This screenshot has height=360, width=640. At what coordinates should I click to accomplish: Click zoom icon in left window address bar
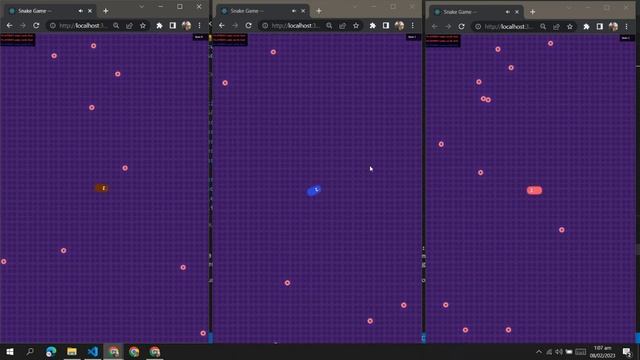pyautogui.click(x=116, y=25)
